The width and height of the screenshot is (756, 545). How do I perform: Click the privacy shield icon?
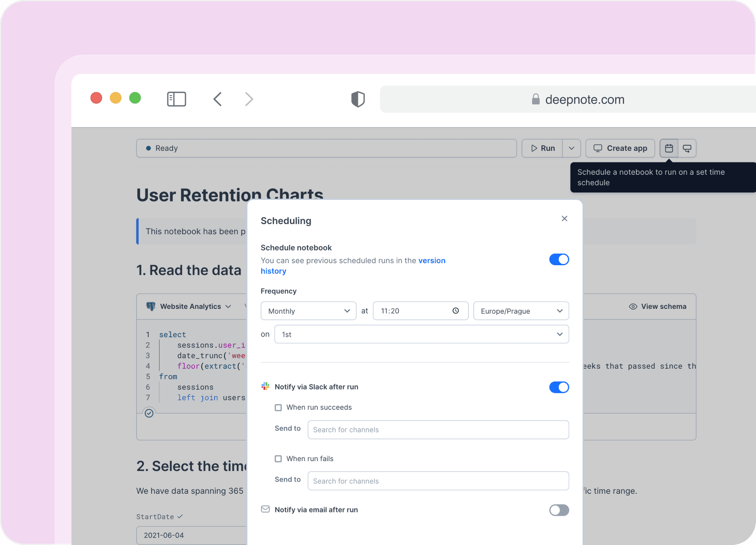358,99
